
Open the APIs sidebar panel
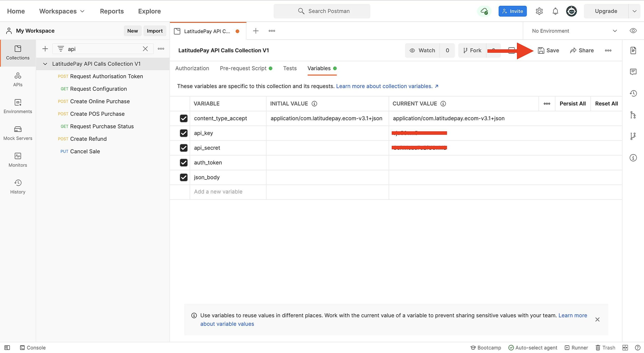(x=18, y=79)
